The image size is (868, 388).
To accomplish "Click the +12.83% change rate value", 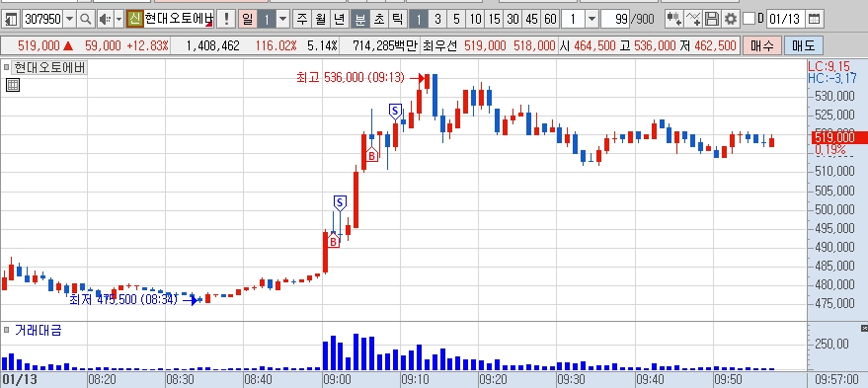I will 147,46.
